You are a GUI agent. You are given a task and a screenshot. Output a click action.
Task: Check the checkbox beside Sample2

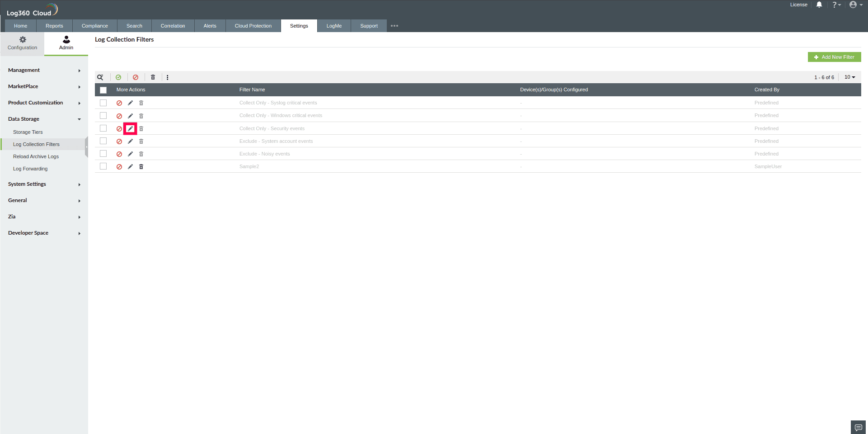[103, 166]
